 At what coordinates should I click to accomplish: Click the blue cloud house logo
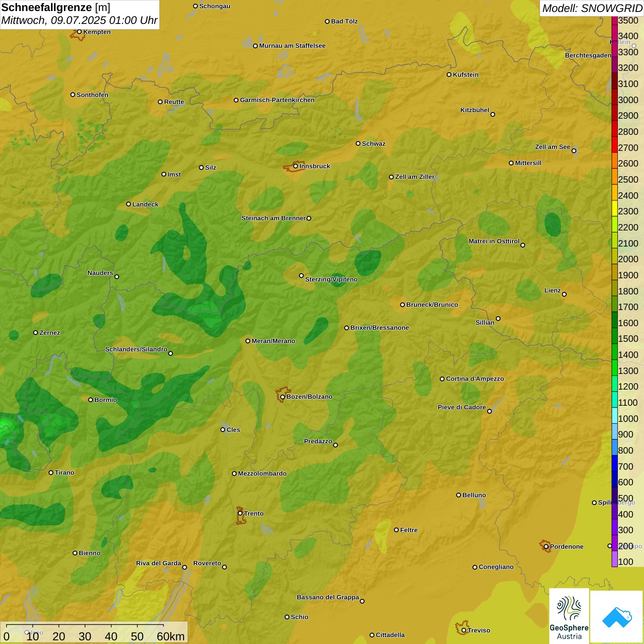617,617
